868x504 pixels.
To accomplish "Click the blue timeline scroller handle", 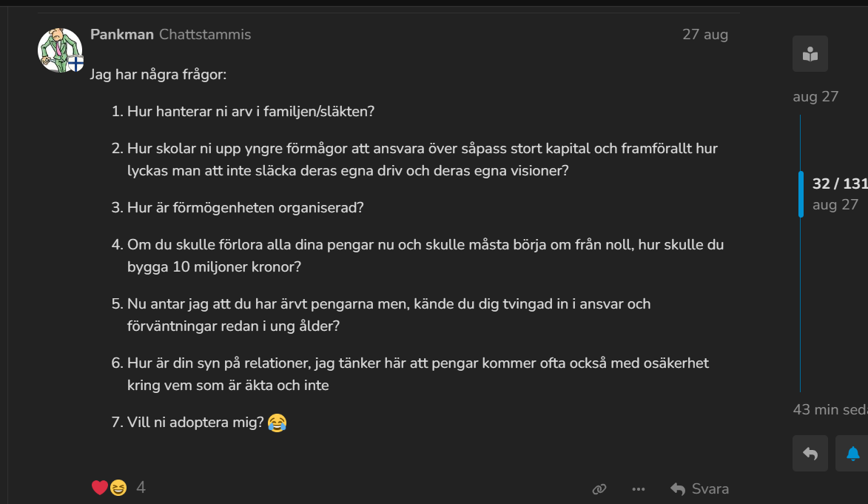I will 801,194.
